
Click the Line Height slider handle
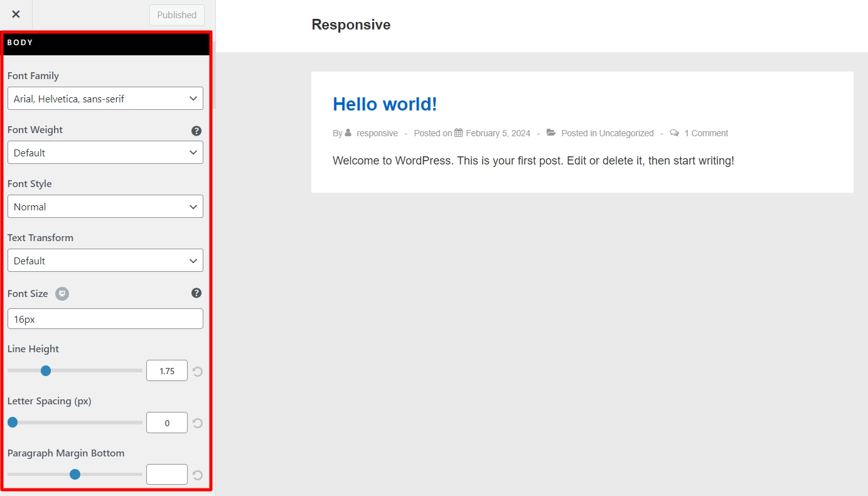[45, 370]
